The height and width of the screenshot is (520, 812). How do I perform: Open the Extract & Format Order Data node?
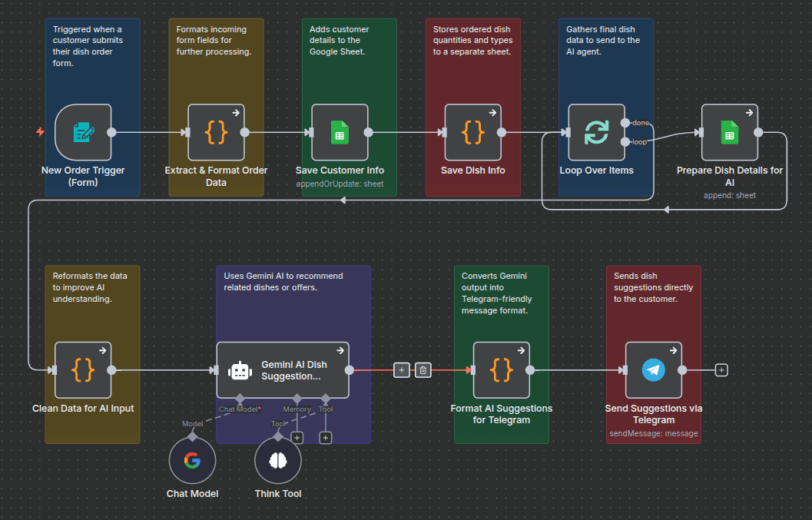pos(216,132)
